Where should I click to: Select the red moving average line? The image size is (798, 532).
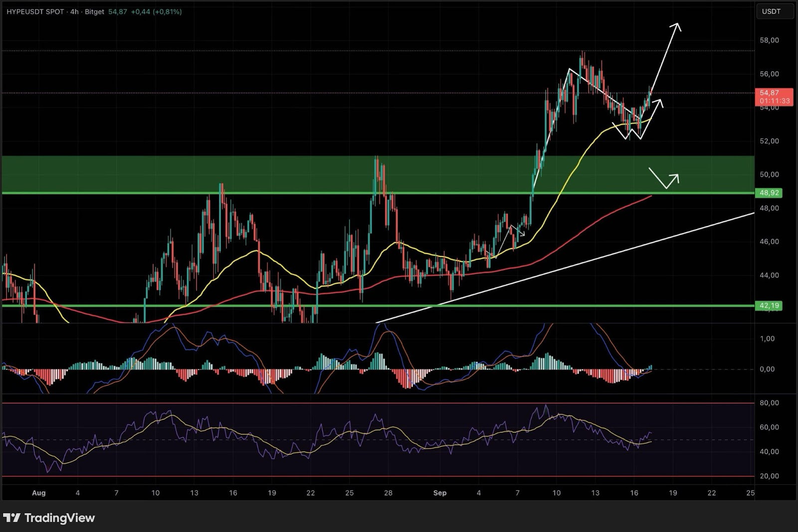tap(399, 277)
